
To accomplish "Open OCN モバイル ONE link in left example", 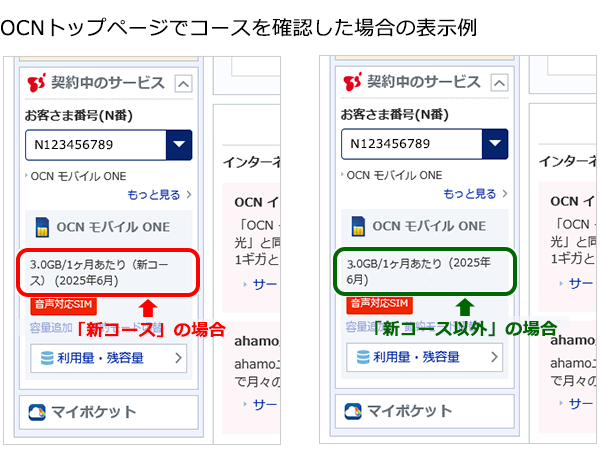I will [78, 176].
